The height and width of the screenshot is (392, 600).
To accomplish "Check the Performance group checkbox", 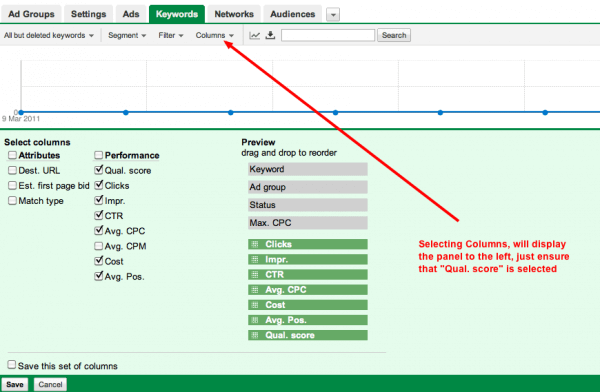I will coord(98,155).
